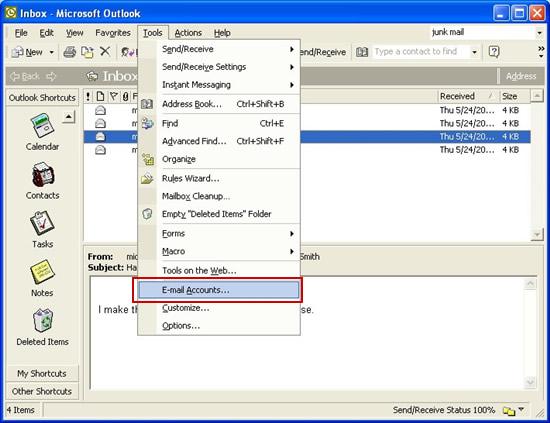Open the Notes shortcut
Screen dimensions: 550x423
click(42, 278)
